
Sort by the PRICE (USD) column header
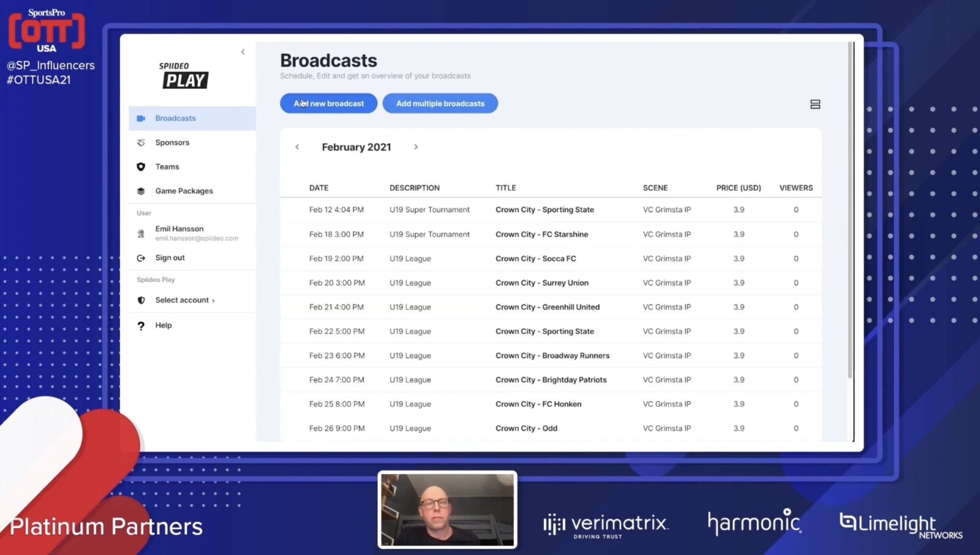click(738, 188)
